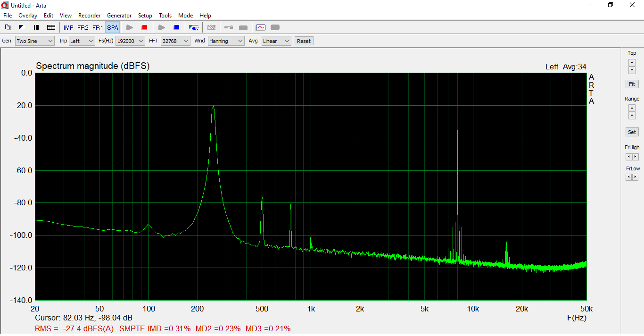This screenshot has width=644, height=336.
Task: Increase the Range with up arrow
Action: click(x=632, y=108)
